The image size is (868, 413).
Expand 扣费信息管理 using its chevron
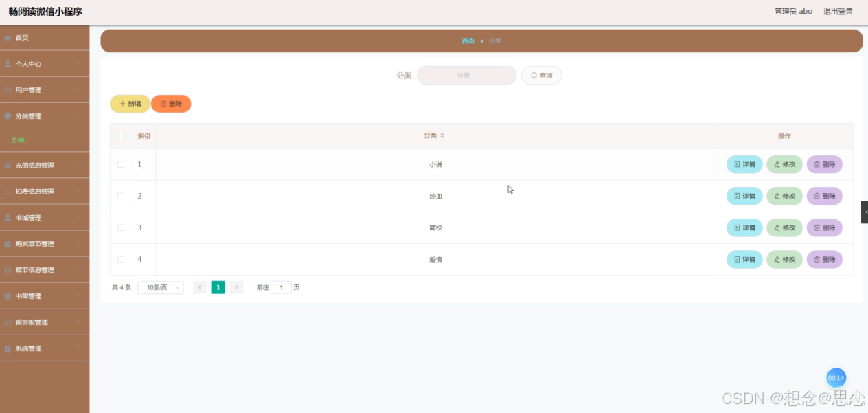coord(78,192)
